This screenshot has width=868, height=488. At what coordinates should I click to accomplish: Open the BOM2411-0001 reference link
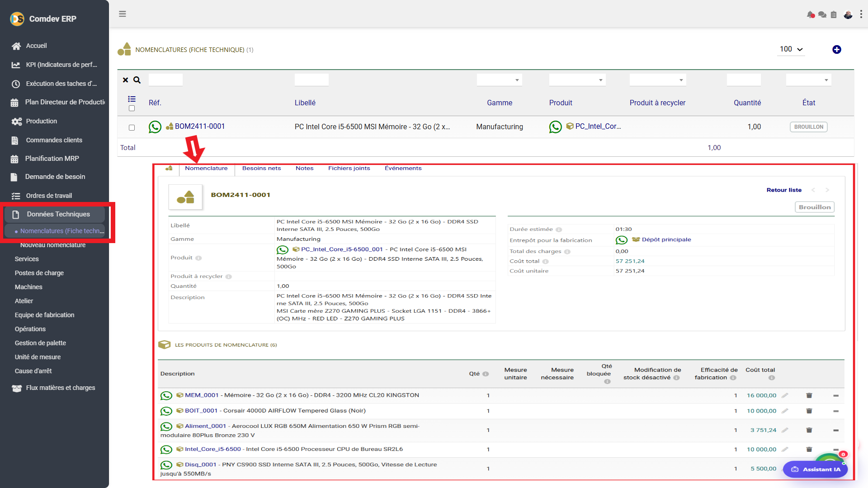[x=200, y=127]
